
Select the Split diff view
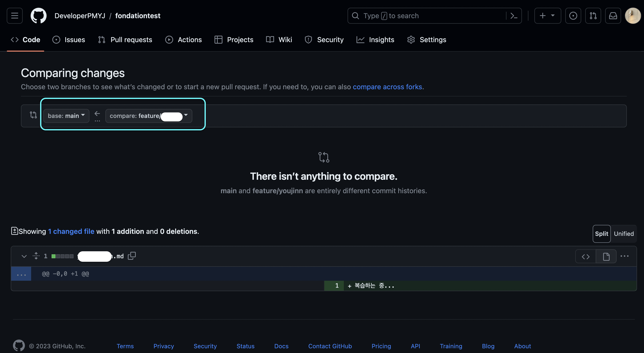tap(601, 234)
